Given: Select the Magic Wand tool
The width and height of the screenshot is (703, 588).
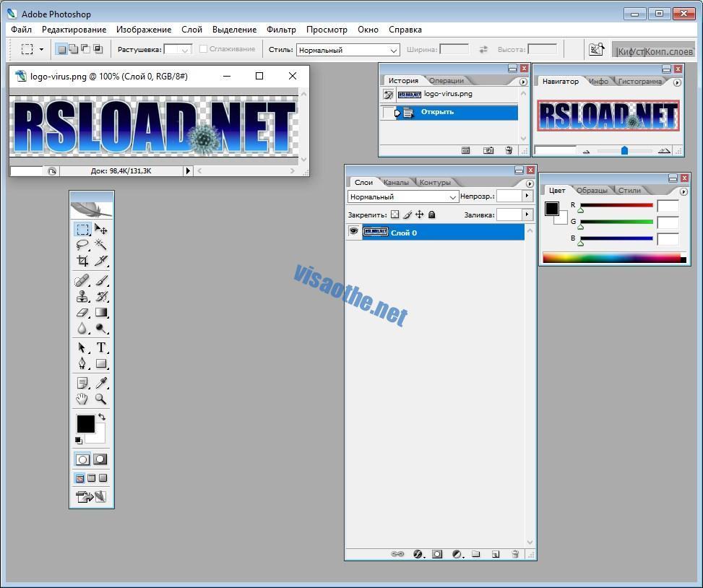Looking at the screenshot, I should [x=101, y=245].
